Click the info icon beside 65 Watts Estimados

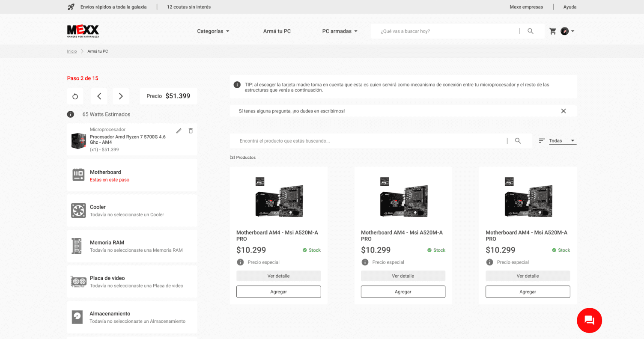pos(71,114)
